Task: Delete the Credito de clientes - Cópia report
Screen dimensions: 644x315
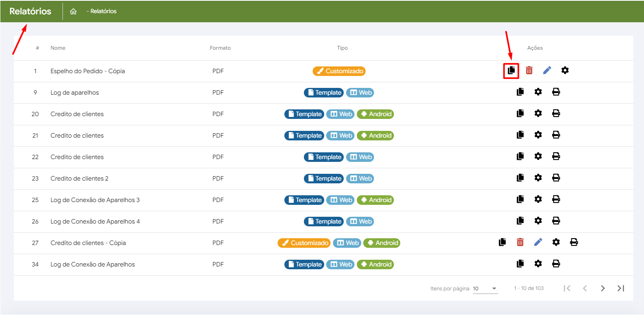Action: 520,243
